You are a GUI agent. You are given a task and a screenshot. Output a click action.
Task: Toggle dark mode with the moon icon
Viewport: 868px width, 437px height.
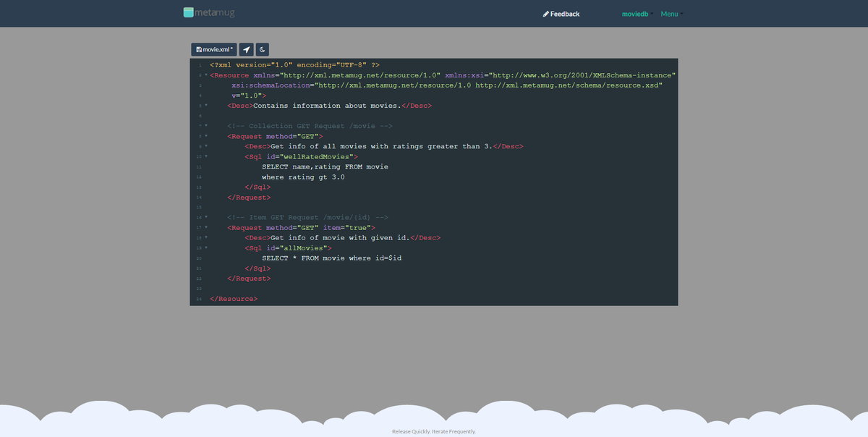click(x=263, y=49)
